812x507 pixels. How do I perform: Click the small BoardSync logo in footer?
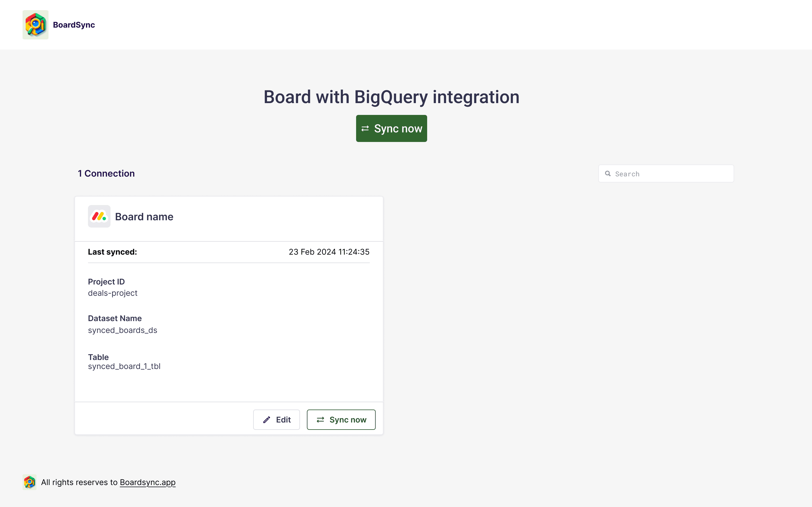point(30,482)
